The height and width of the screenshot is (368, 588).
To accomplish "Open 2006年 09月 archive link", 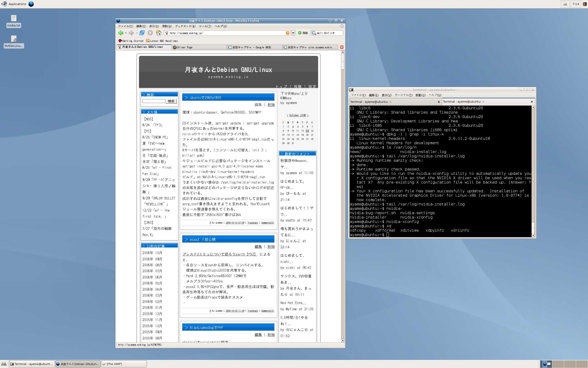I will coord(152,259).
